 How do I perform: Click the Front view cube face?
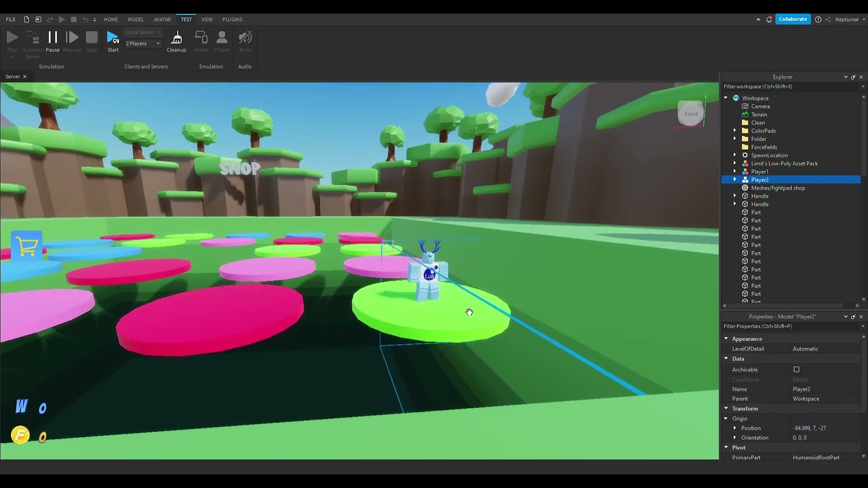(x=690, y=114)
